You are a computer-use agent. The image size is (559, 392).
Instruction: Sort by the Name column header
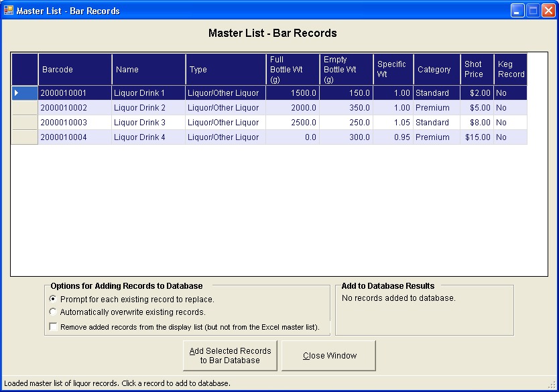point(148,70)
